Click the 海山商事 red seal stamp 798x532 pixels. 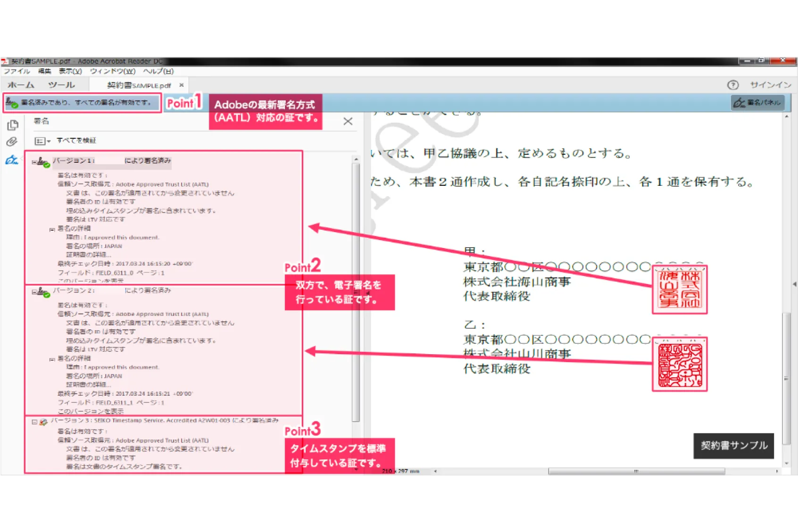point(679,289)
